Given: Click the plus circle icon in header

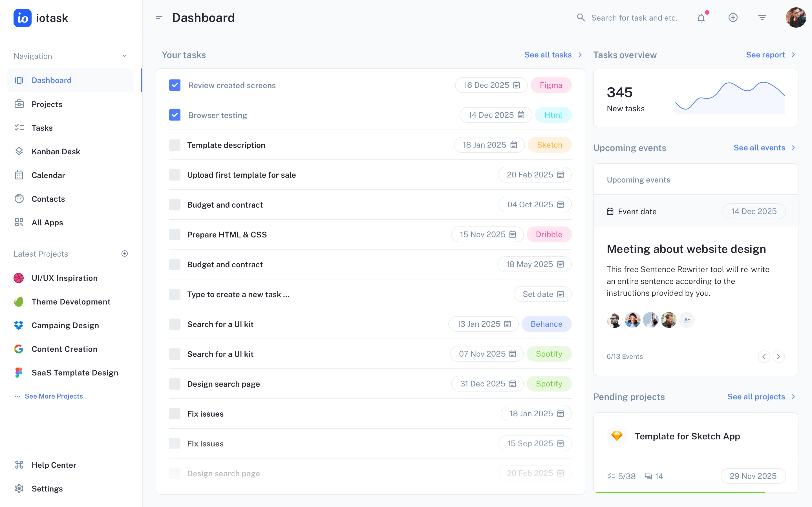Looking at the screenshot, I should click(733, 17).
